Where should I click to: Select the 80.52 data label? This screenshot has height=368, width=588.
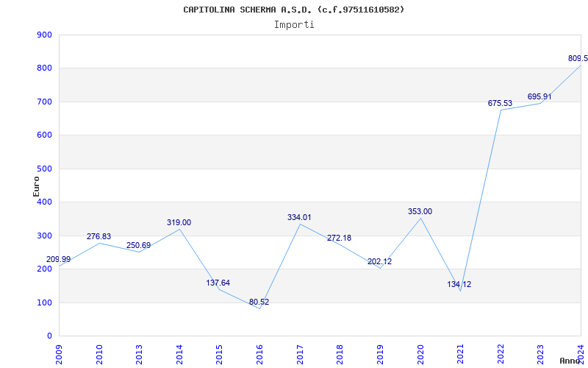(259, 302)
